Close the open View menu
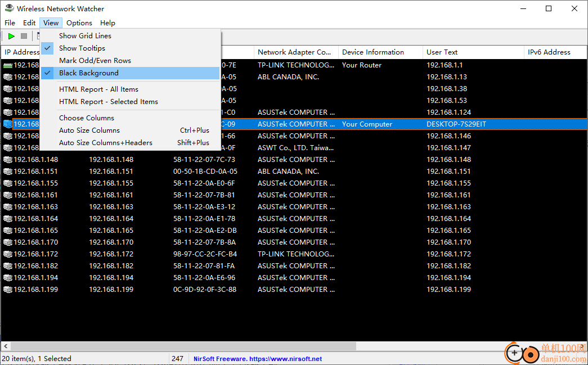 click(51, 23)
